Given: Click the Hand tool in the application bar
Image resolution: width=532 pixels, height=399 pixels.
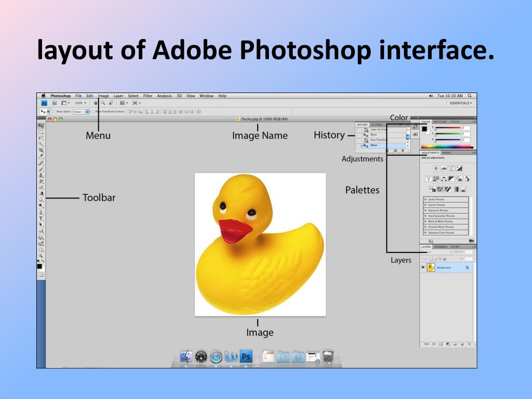Looking at the screenshot, I should (x=96, y=103).
